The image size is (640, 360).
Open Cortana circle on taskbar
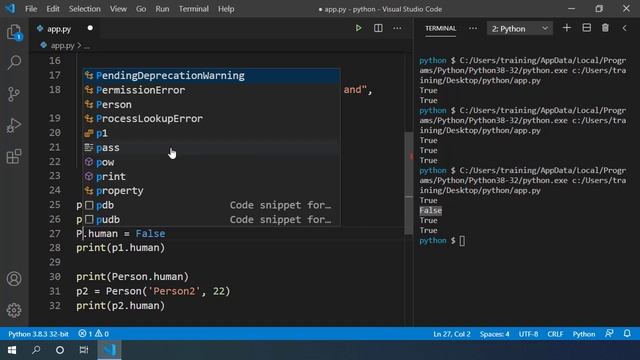(60, 350)
